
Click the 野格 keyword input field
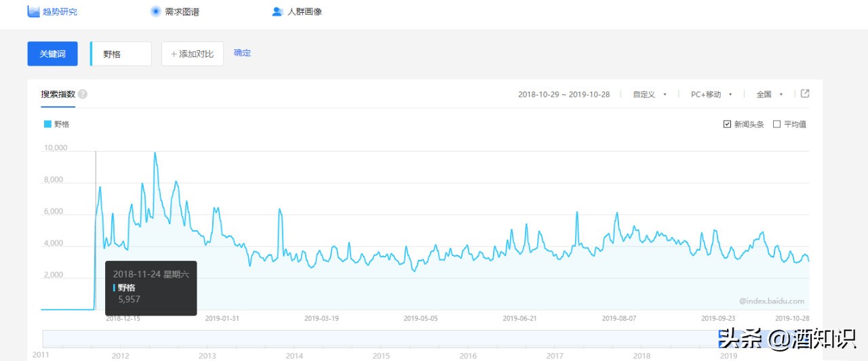pos(121,54)
